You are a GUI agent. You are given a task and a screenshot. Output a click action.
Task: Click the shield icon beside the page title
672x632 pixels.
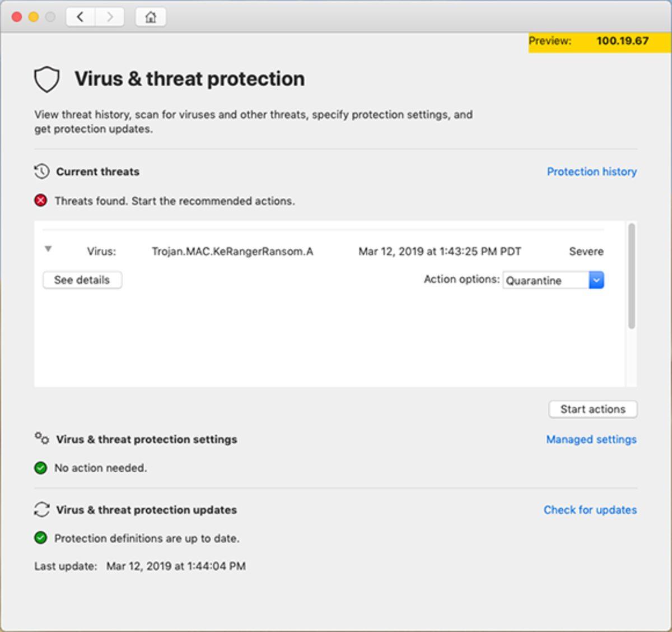[x=46, y=80]
